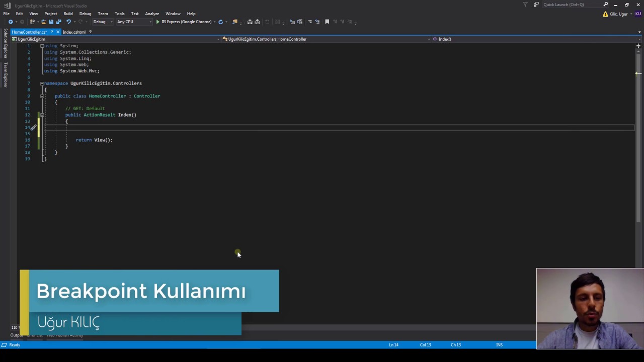Viewport: 644px width, 362px height.
Task: Open the Team Explorer side tab
Action: coord(6,75)
